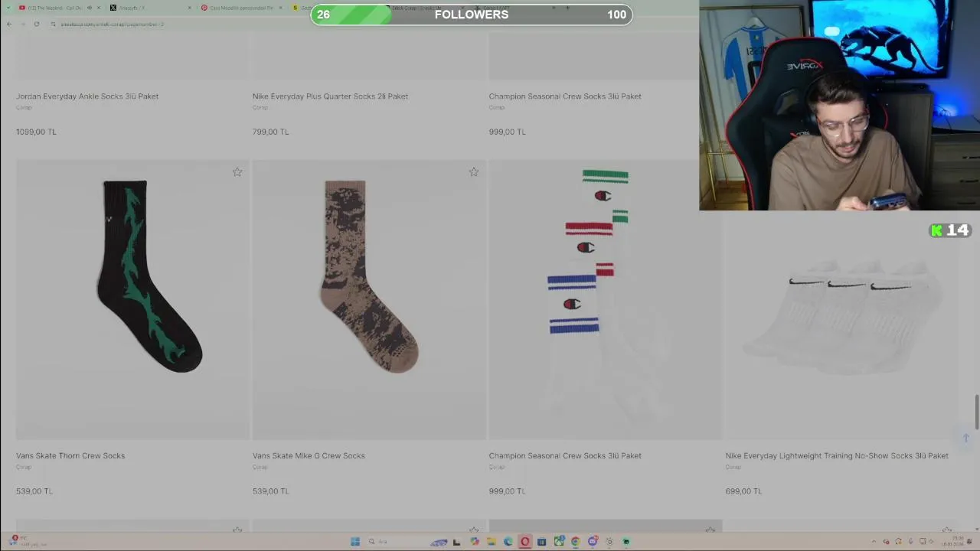Click favorite star on Vans Skate Mike G socks
This screenshot has width=980, height=551.
pos(474,172)
